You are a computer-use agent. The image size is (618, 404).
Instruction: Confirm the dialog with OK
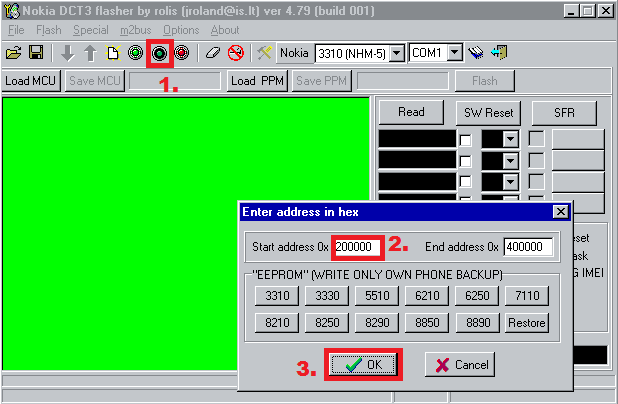pos(363,365)
